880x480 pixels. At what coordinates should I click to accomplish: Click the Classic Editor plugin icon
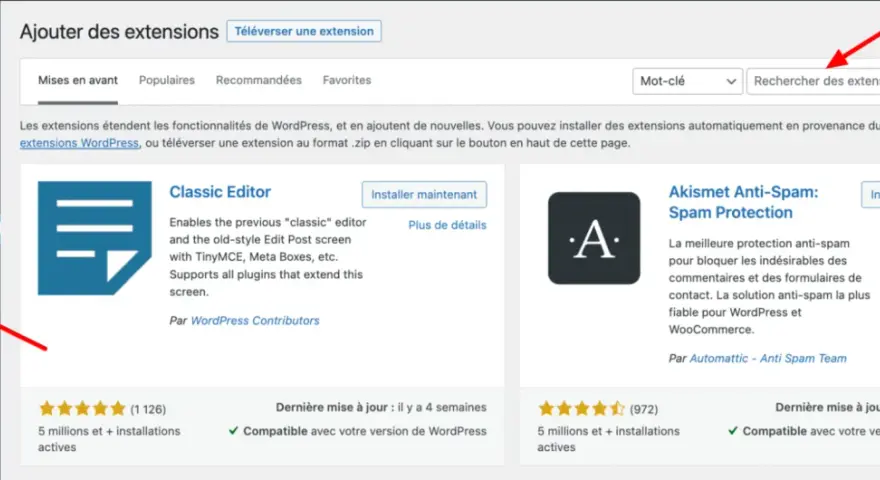pos(94,238)
